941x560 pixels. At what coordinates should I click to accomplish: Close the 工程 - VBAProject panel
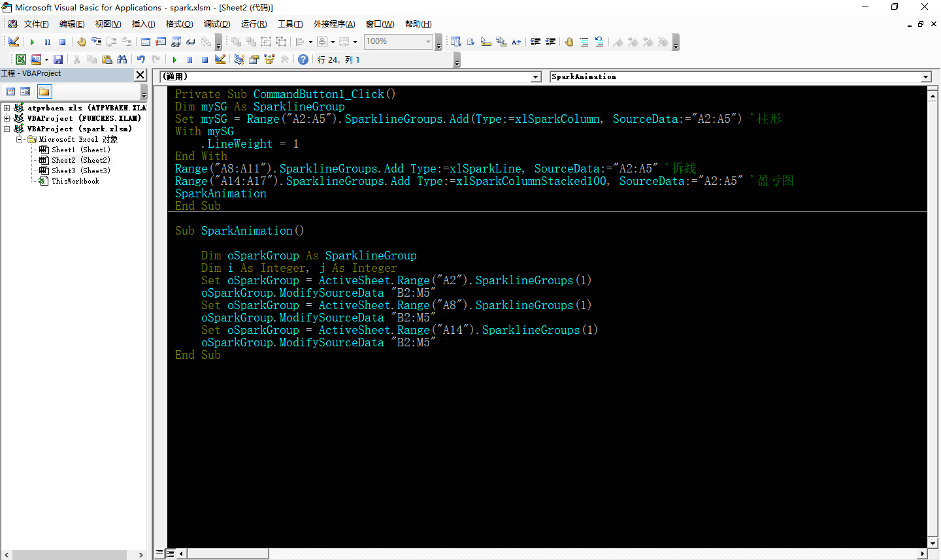pyautogui.click(x=140, y=74)
